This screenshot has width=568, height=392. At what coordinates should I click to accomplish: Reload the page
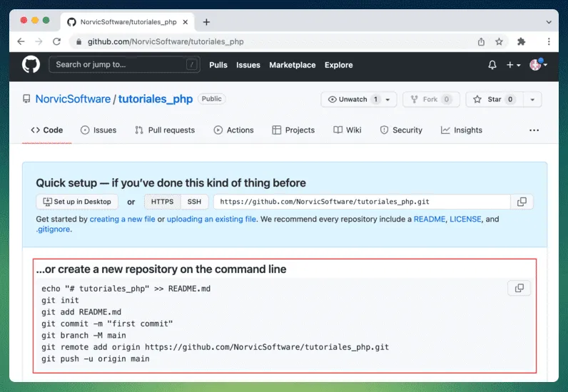pos(56,41)
